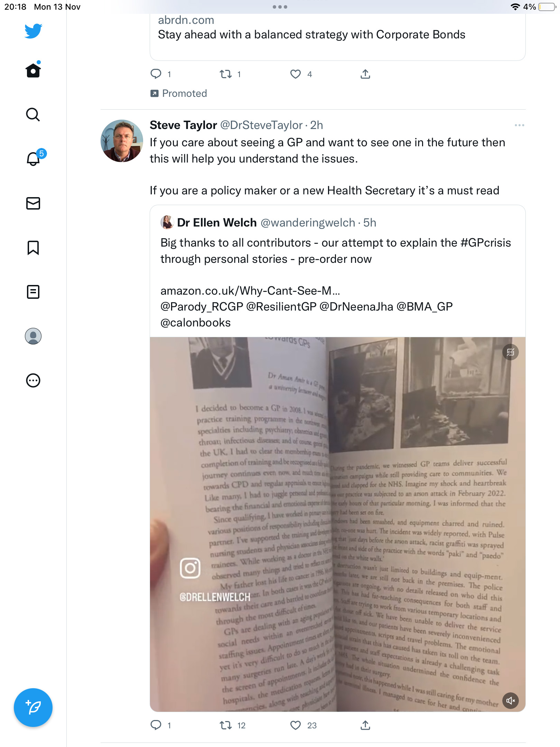Open the profile avatar in sidebar
Image resolution: width=560 pixels, height=747 pixels.
[x=33, y=336]
